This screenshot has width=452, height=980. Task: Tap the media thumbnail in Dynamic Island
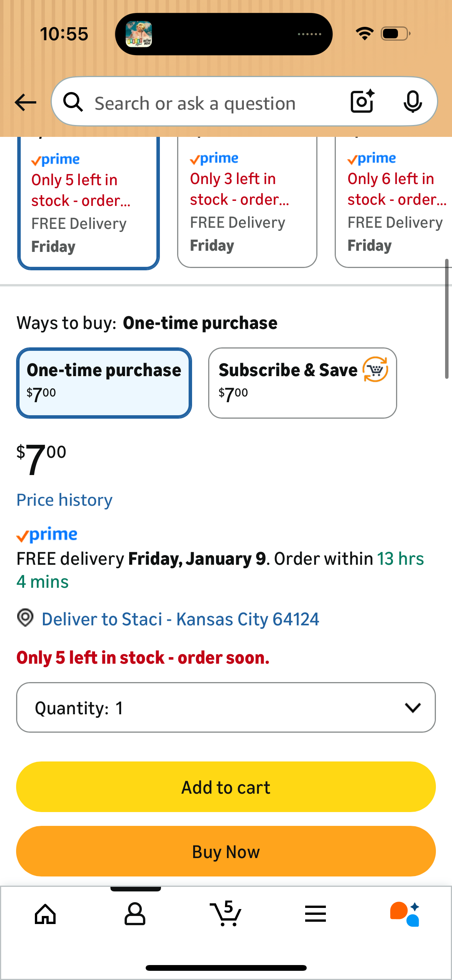139,34
